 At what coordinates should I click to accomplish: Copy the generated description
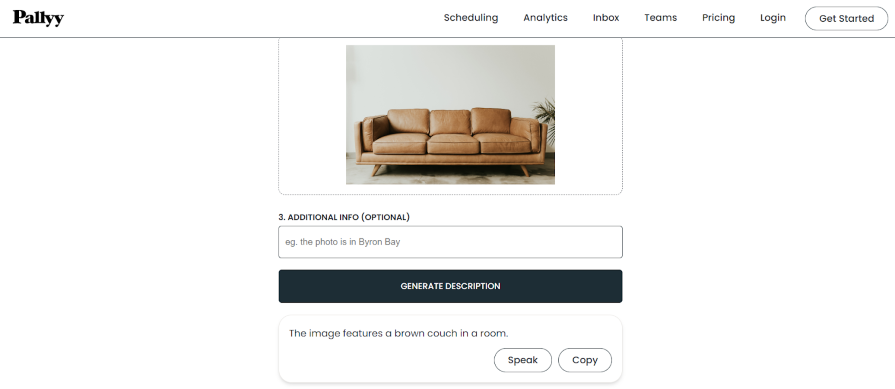click(x=584, y=360)
